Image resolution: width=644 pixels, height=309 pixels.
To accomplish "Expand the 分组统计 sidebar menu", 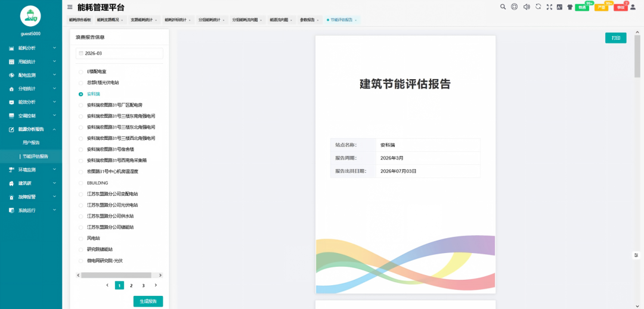I will (54, 89).
